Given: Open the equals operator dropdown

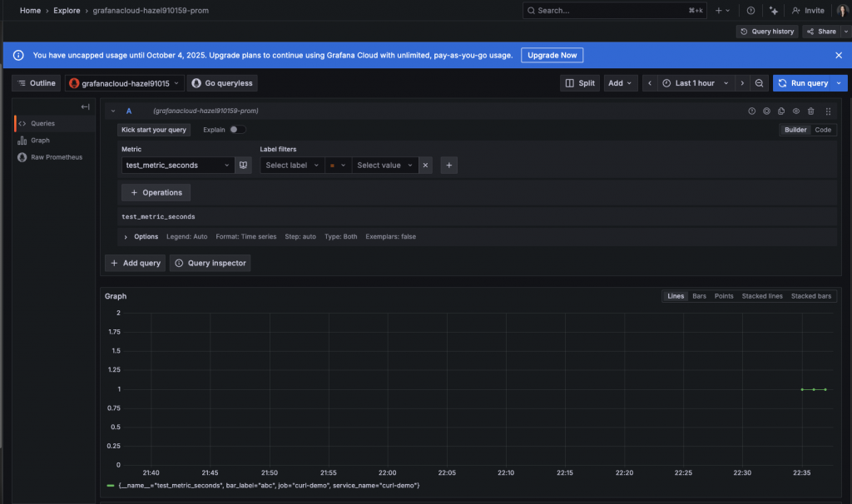Looking at the screenshot, I should tap(338, 166).
